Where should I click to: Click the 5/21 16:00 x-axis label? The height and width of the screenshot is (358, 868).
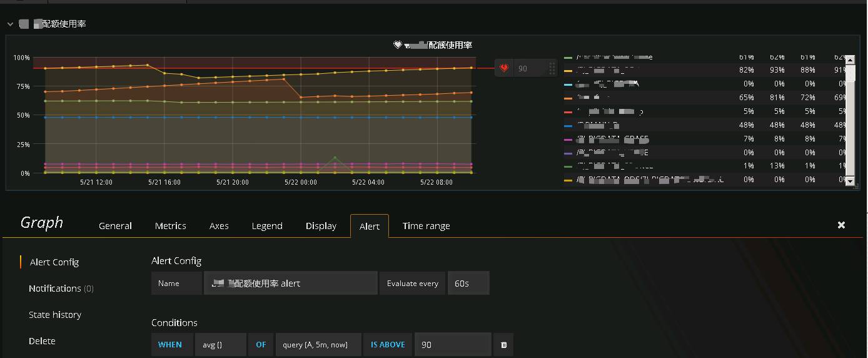164,183
